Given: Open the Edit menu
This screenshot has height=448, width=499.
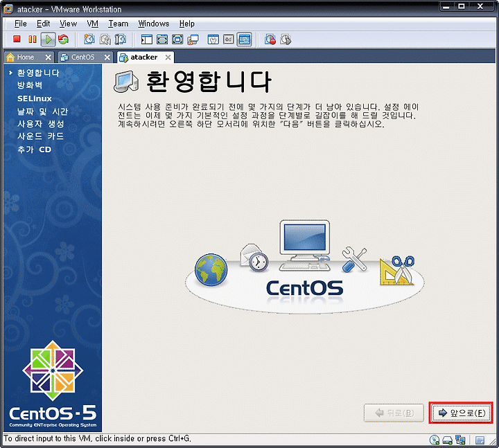Looking at the screenshot, I should (x=43, y=24).
